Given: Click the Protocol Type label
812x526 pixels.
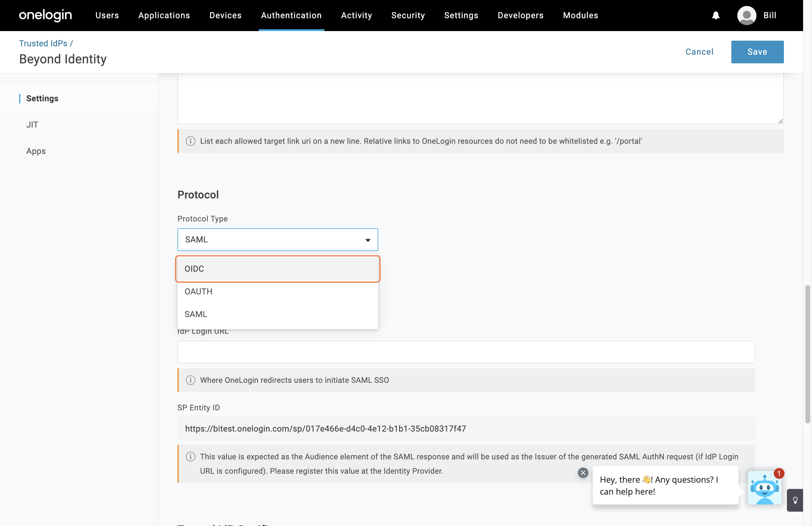Looking at the screenshot, I should 202,218.
